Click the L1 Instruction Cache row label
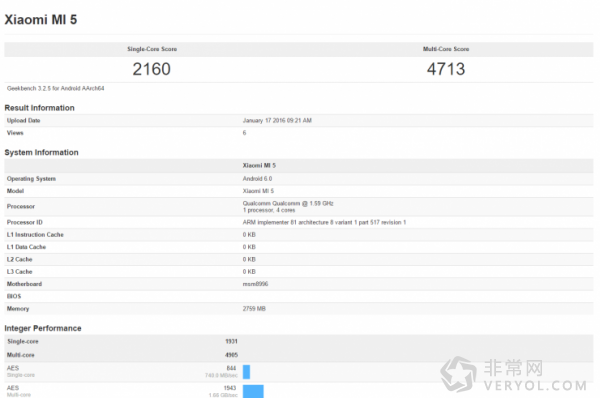 35,235
